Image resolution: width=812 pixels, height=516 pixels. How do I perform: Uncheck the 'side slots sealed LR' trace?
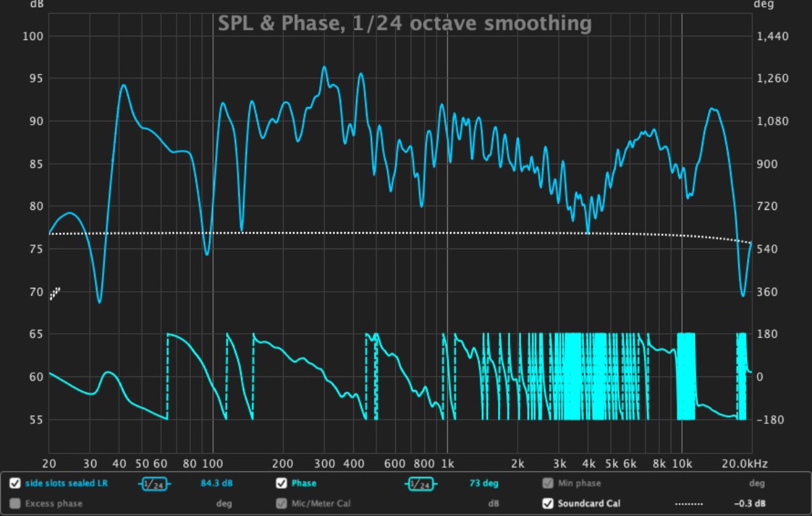(15, 483)
